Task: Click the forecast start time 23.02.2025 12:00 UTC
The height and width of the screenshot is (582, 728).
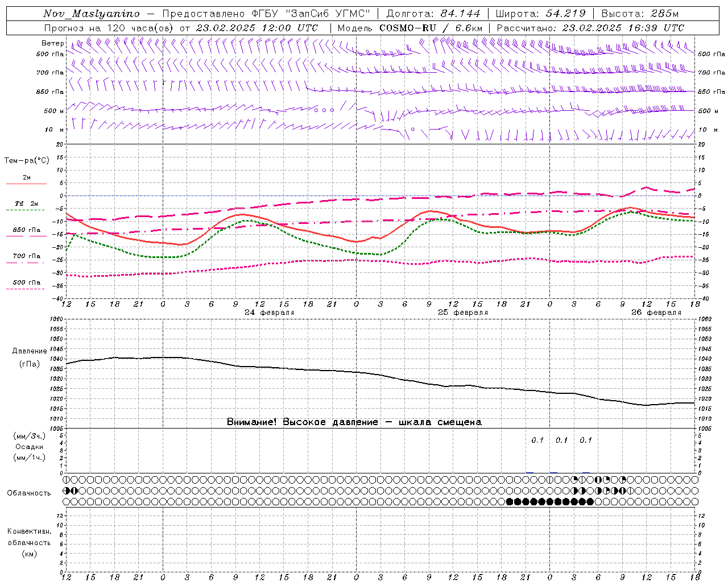Action: (x=257, y=28)
